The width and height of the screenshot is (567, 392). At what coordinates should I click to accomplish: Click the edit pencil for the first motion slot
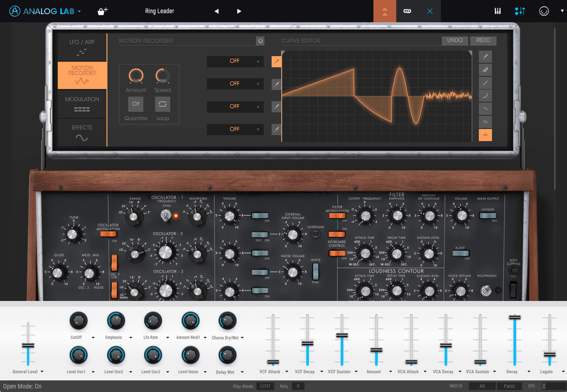coord(276,61)
